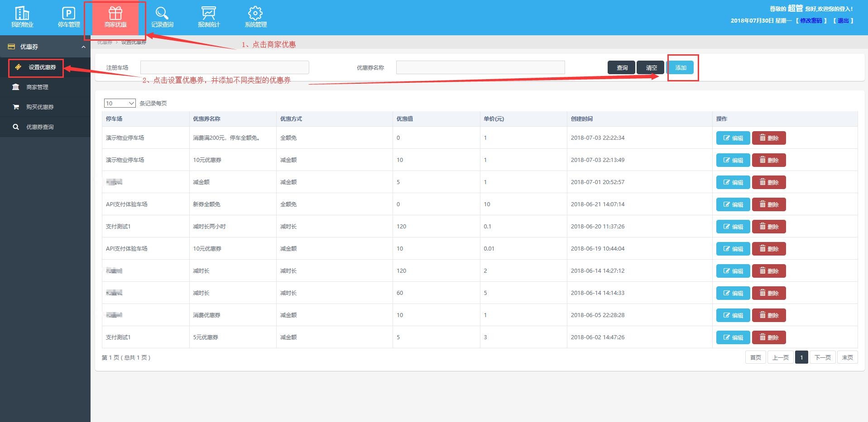868x422 pixels.
Task: Edit the 减时长两小时 coupon row
Action: 733,227
